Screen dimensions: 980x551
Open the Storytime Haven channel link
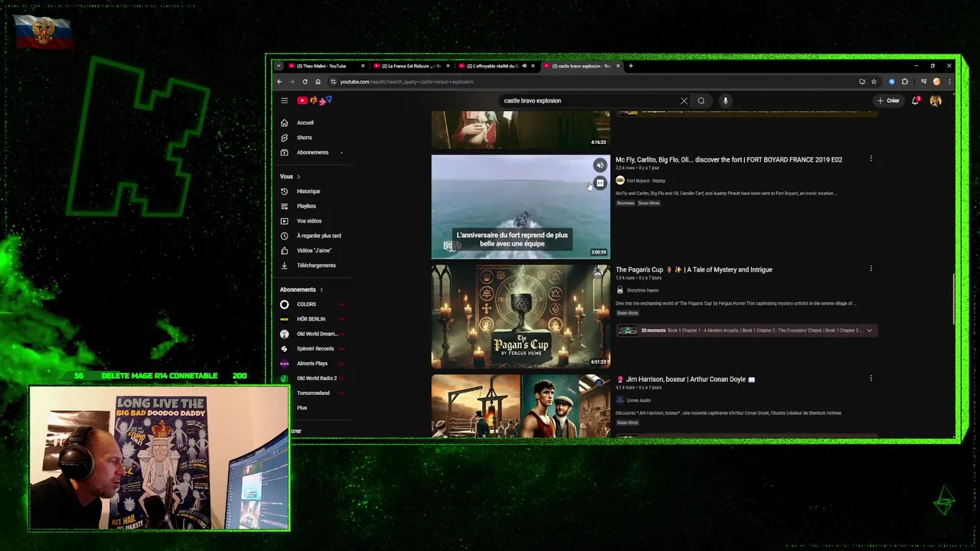642,291
